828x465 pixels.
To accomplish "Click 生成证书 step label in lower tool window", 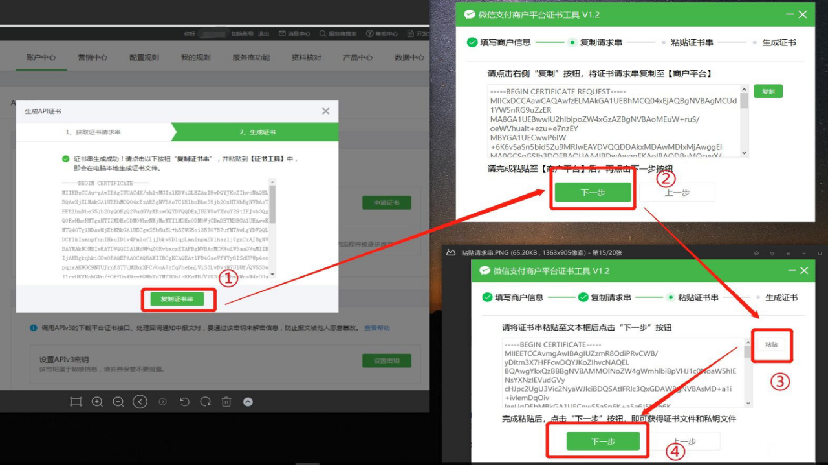I will 782,298.
